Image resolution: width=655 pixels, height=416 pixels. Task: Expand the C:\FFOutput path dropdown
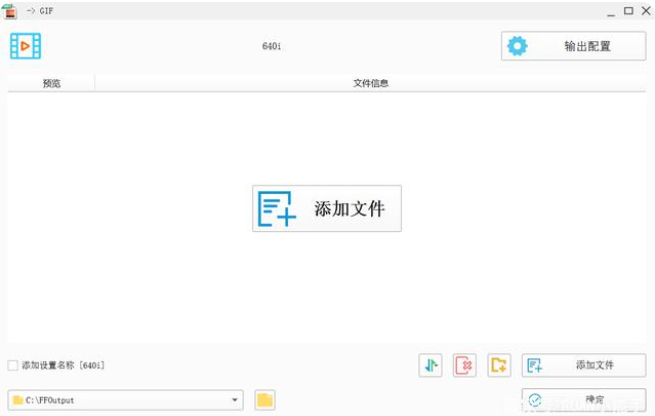click(236, 400)
